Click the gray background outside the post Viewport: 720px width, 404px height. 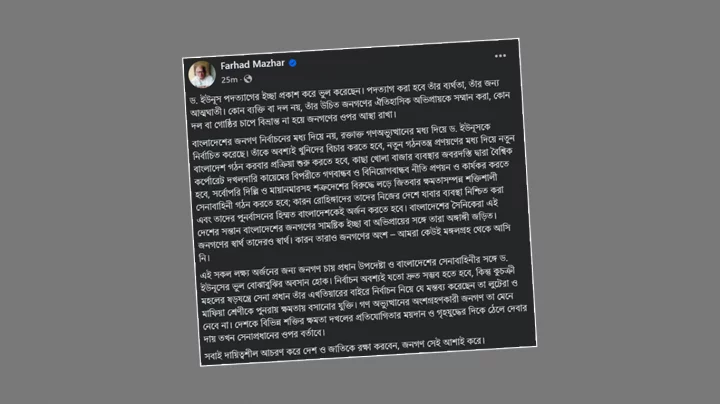tap(92, 202)
